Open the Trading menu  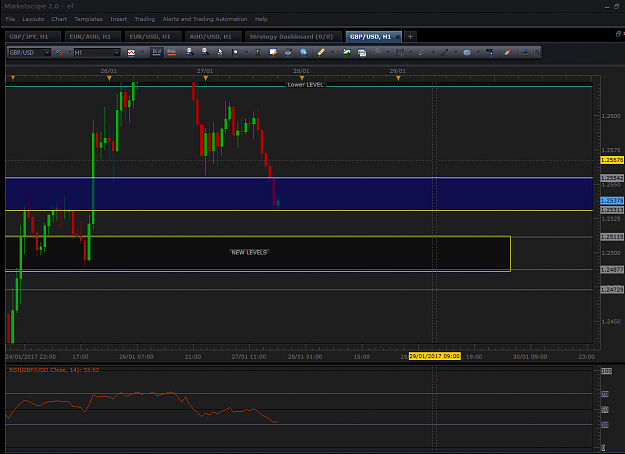(144, 19)
